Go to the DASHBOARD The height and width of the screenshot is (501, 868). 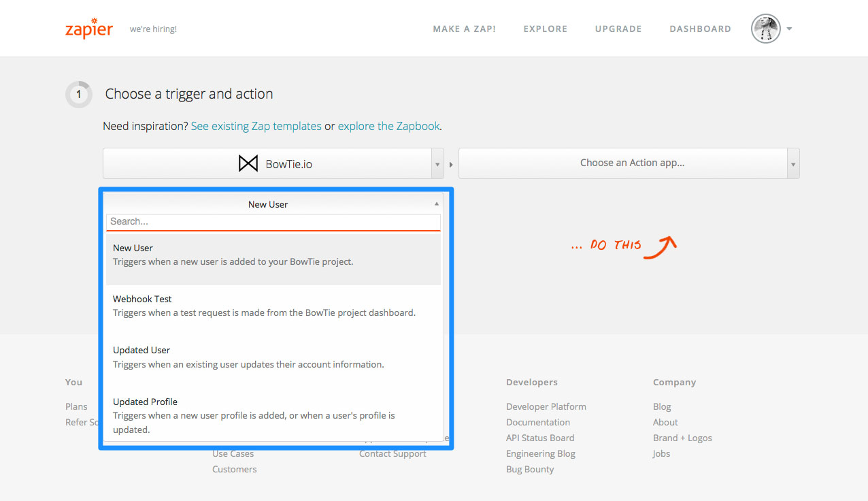coord(701,29)
